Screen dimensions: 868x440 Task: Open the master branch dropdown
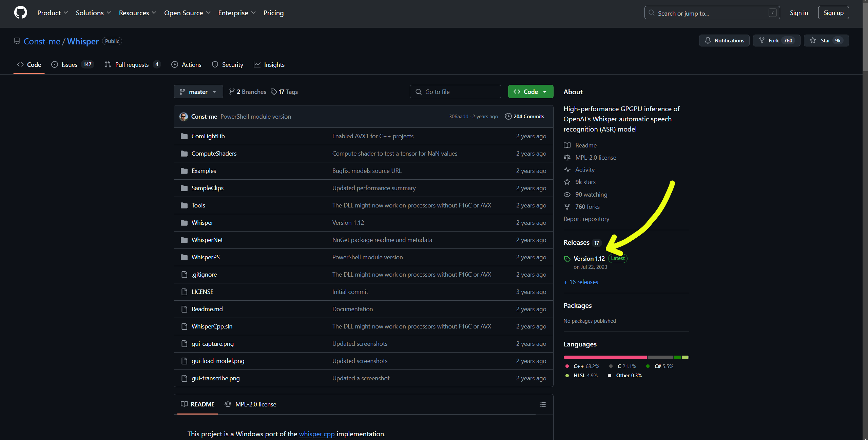198,92
